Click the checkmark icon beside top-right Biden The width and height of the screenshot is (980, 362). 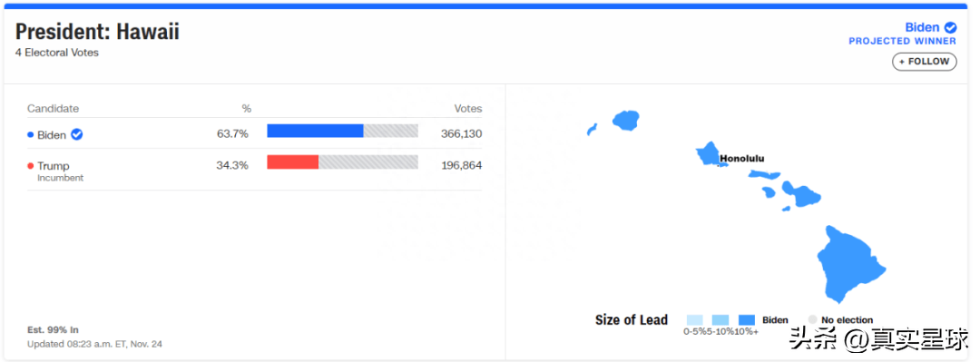click(950, 27)
